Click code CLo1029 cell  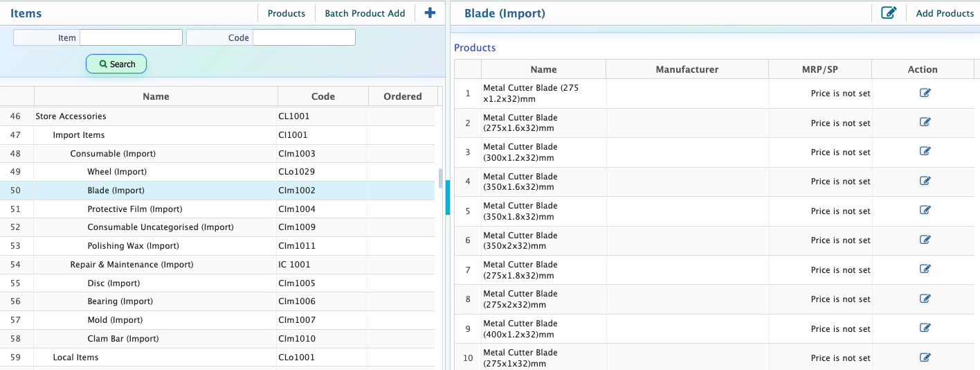[x=322, y=172]
